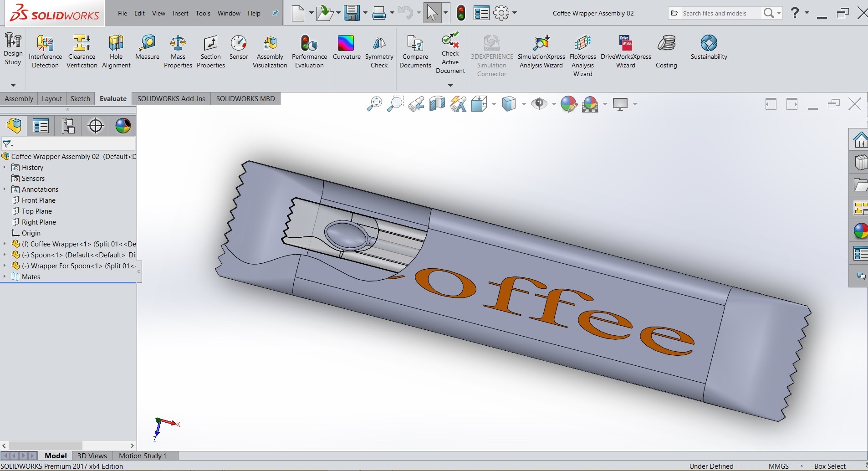This screenshot has width=868, height=471.
Task: Expand Spoon<1> component
Action: (x=5, y=255)
